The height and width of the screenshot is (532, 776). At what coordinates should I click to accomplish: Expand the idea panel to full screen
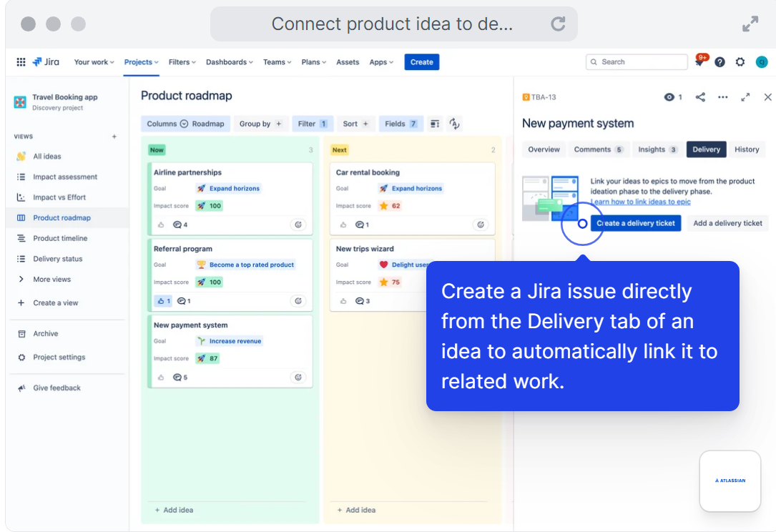(745, 97)
